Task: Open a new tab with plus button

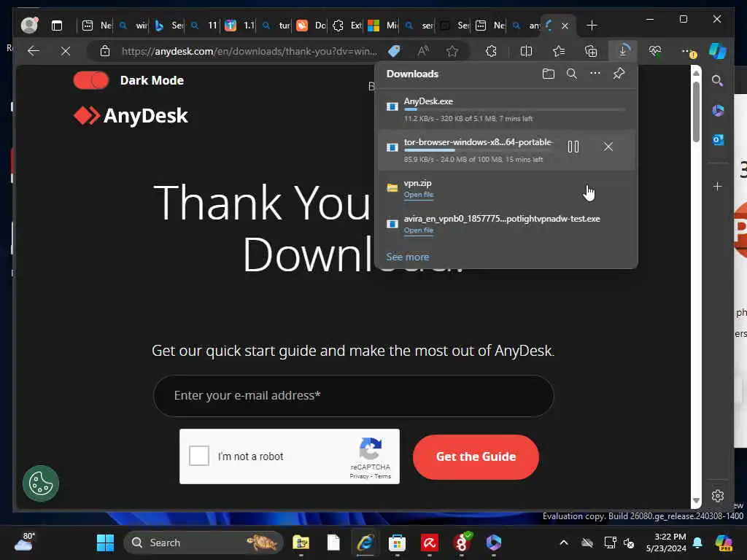Action: click(x=592, y=26)
